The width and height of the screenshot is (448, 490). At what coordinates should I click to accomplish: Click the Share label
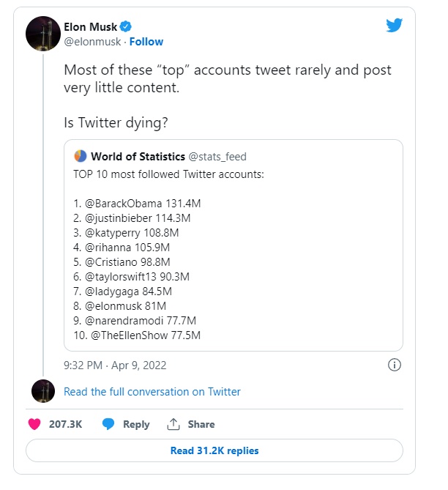coord(201,424)
